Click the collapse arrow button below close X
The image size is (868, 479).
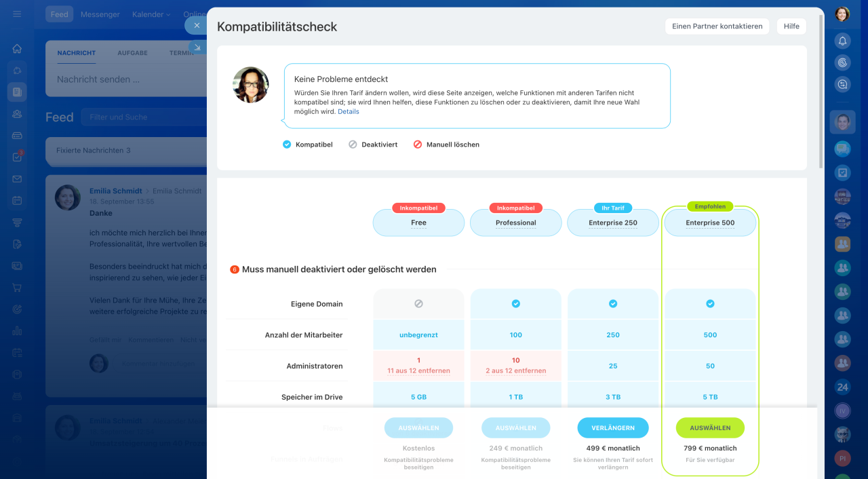click(197, 47)
